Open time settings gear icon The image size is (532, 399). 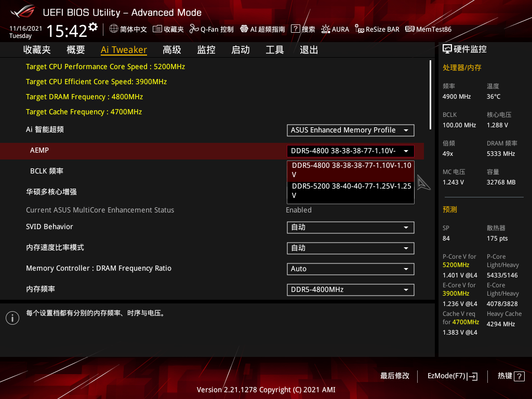(93, 27)
